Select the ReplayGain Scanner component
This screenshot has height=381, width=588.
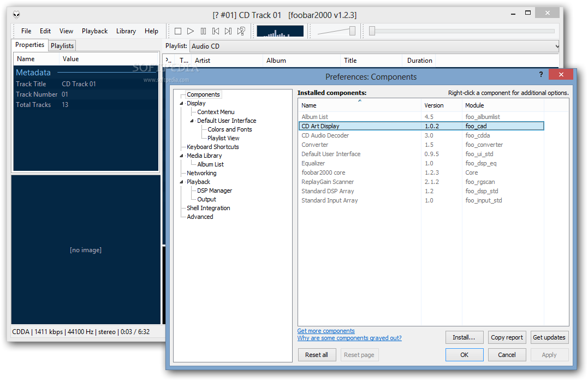[x=421, y=182]
